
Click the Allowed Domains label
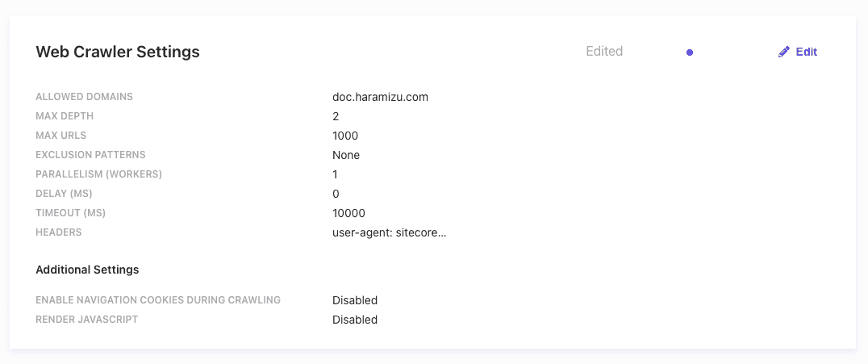click(84, 97)
